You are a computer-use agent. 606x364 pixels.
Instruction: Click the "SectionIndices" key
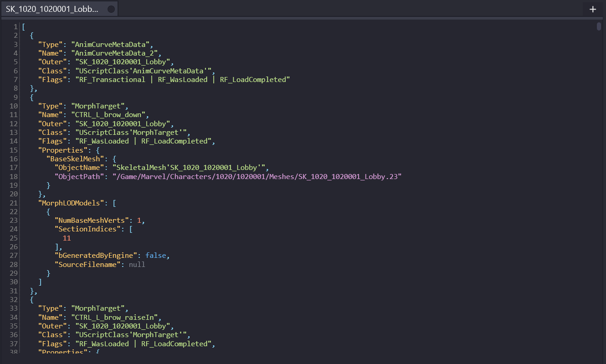pos(87,229)
